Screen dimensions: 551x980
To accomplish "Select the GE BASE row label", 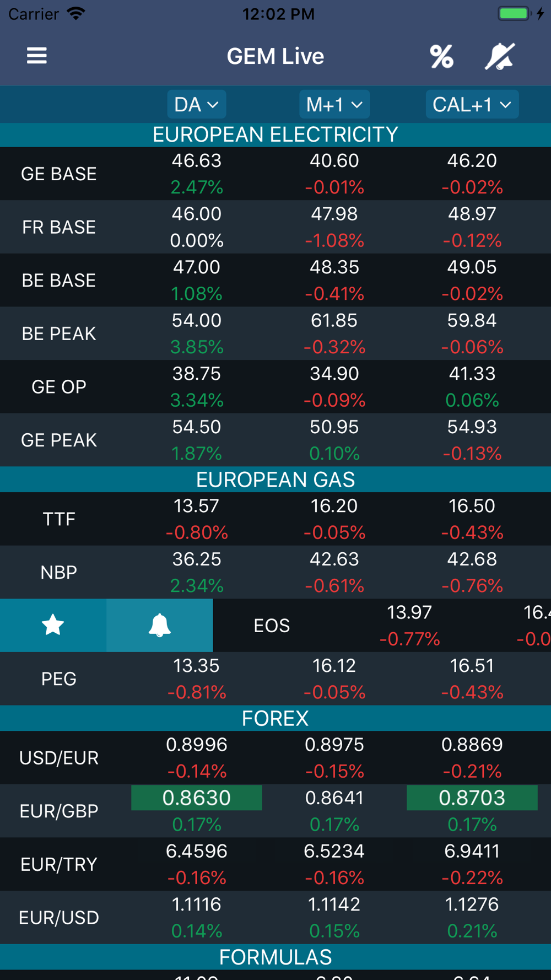I will pyautogui.click(x=59, y=174).
